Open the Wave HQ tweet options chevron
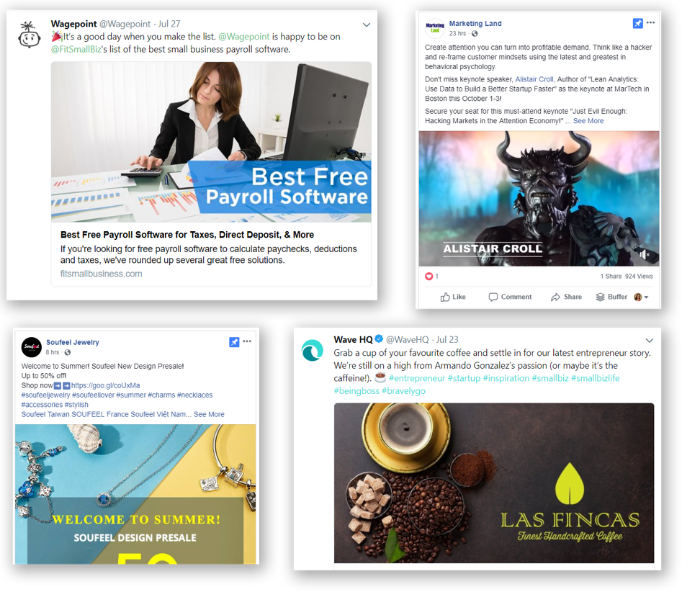This screenshot has height=592, width=700. point(650,341)
